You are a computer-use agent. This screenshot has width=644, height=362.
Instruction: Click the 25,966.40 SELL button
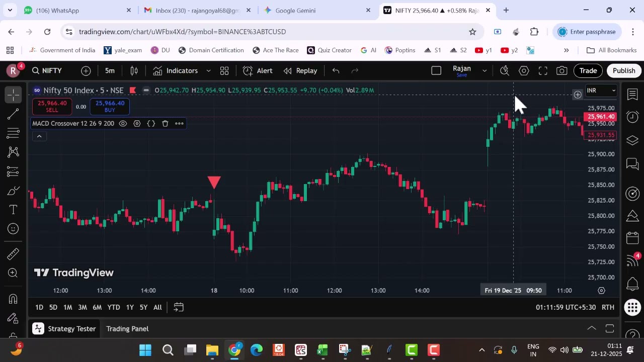pos(52,107)
